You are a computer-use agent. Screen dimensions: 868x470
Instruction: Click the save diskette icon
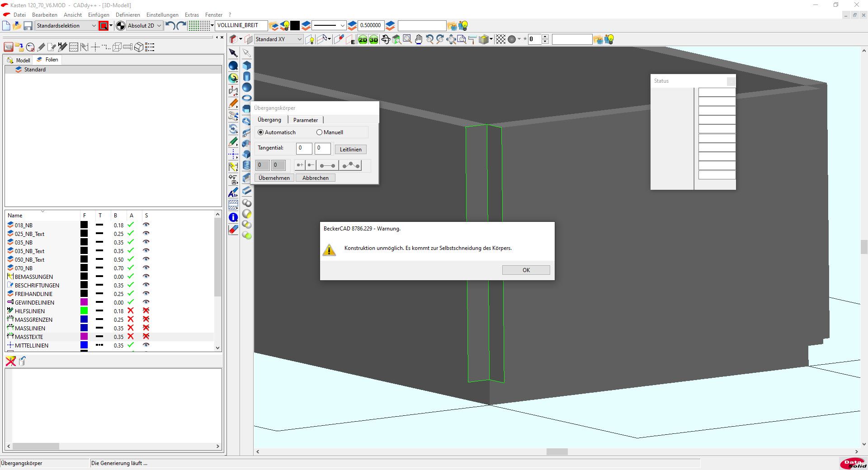[28, 26]
